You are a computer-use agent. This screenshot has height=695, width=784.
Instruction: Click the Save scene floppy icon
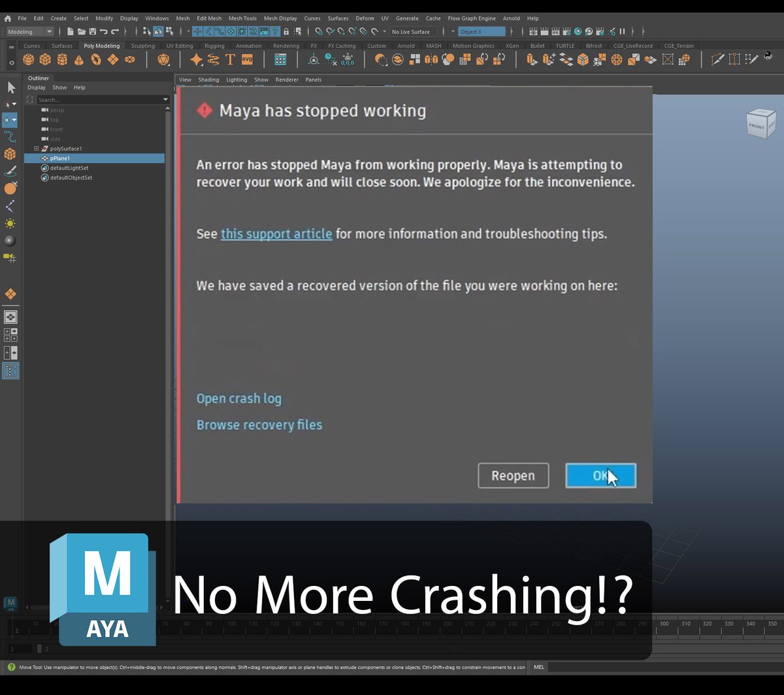click(x=92, y=31)
